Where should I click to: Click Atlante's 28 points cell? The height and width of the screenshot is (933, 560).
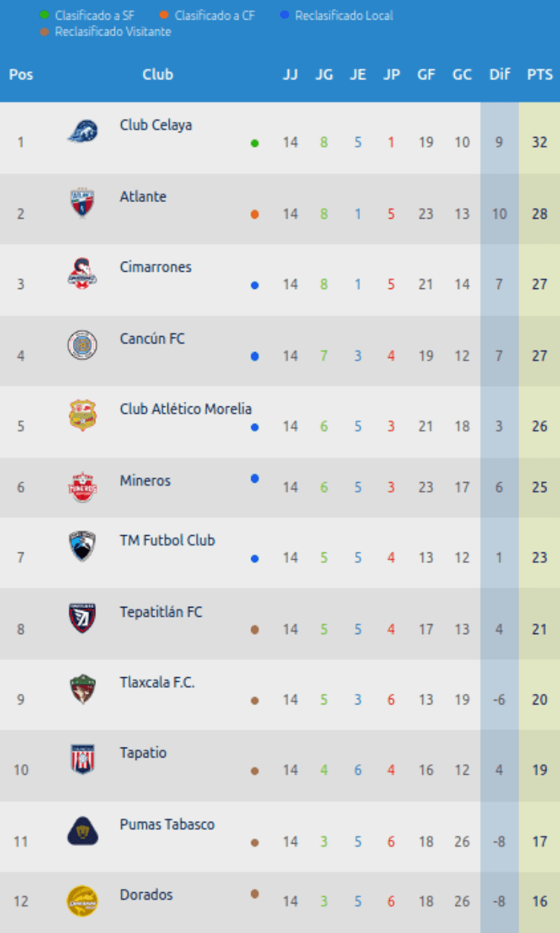(540, 213)
